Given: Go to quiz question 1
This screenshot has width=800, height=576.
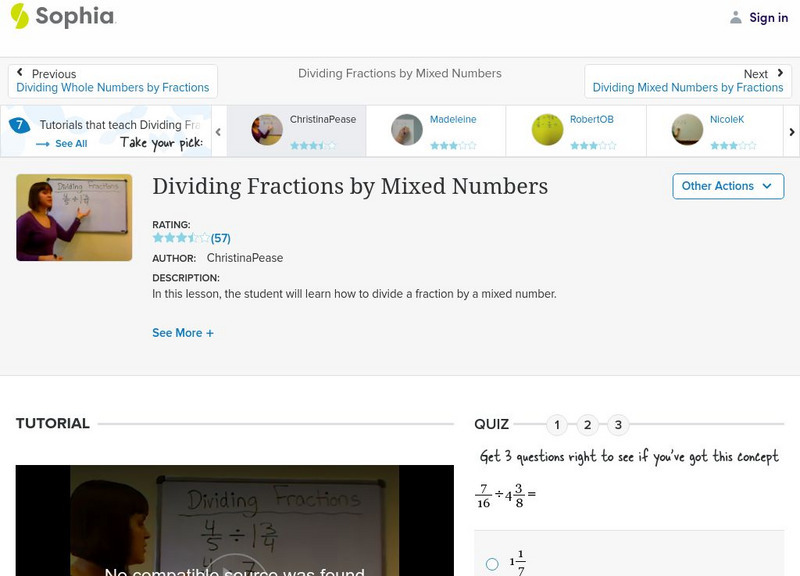Looking at the screenshot, I should [x=557, y=425].
